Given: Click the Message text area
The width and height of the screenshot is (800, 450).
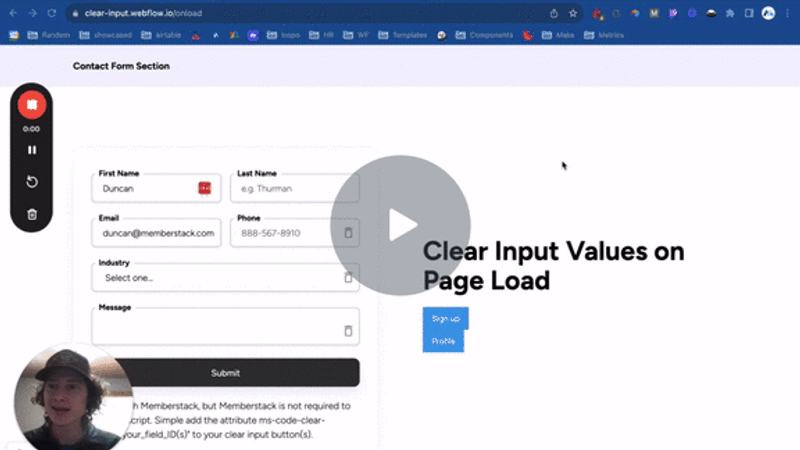Looking at the screenshot, I should pyautogui.click(x=225, y=327).
